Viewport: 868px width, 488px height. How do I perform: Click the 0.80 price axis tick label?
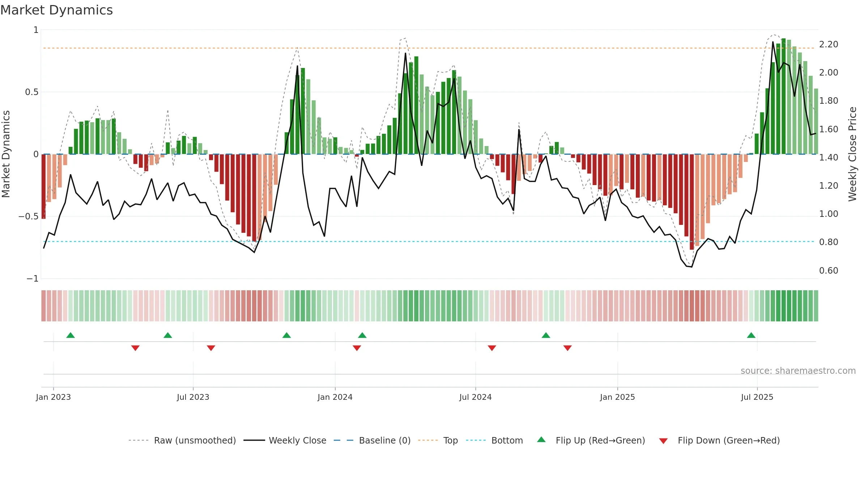[x=829, y=242]
